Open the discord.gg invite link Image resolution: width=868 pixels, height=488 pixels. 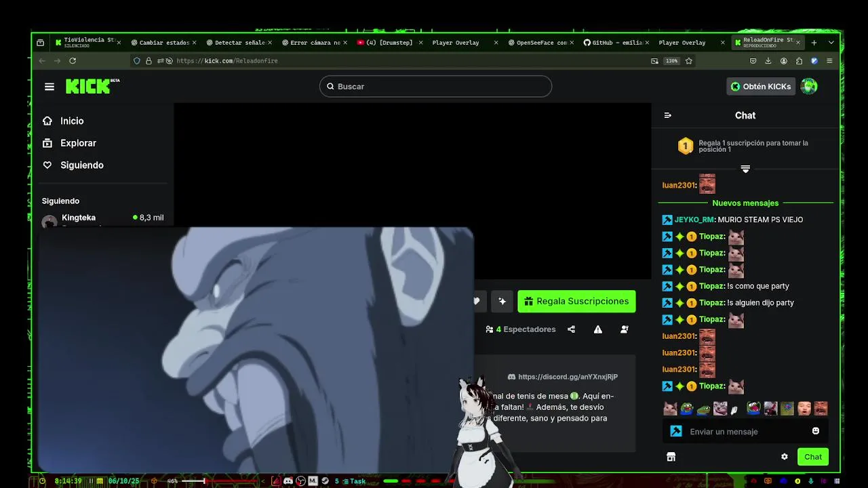(x=568, y=377)
